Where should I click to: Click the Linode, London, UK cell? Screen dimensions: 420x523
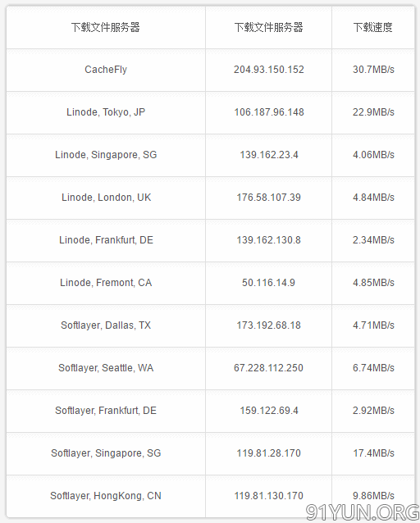(106, 198)
